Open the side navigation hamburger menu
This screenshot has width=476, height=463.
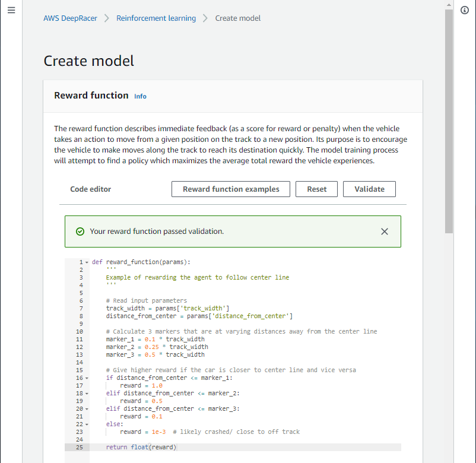click(x=11, y=11)
